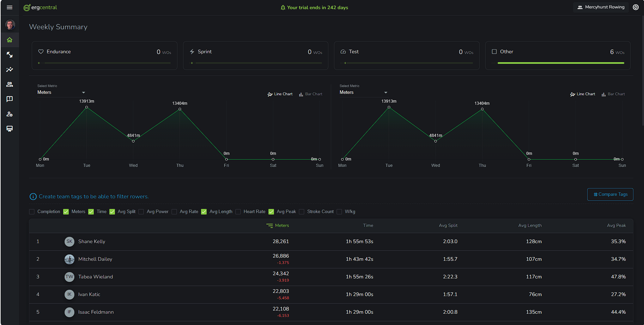Switch the left chart to Bar Chart
This screenshot has height=325, width=644.
pos(310,94)
